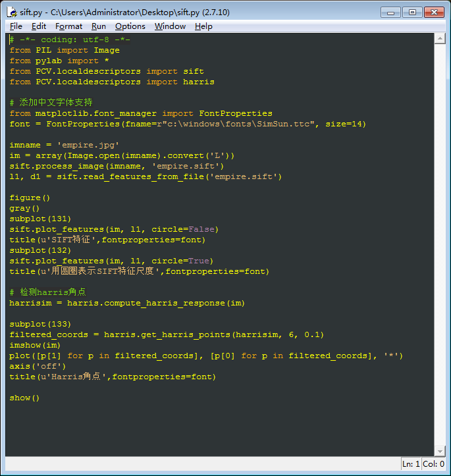Open the File menu
The width and height of the screenshot is (451, 476).
[16, 26]
